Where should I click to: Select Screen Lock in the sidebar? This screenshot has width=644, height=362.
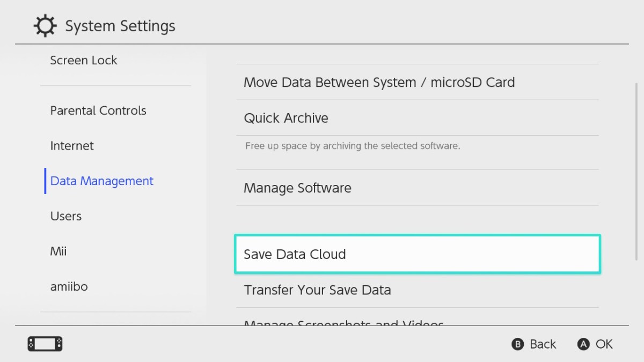tap(83, 60)
